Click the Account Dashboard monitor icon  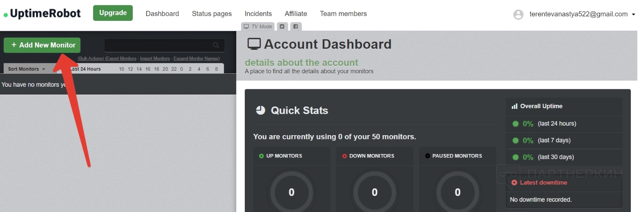pyautogui.click(x=254, y=44)
